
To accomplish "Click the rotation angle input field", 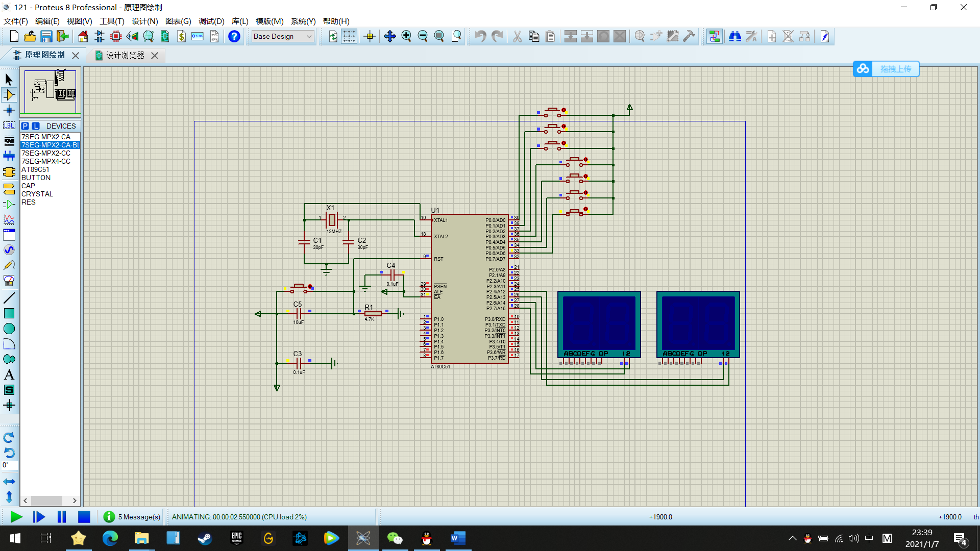I will (x=9, y=465).
